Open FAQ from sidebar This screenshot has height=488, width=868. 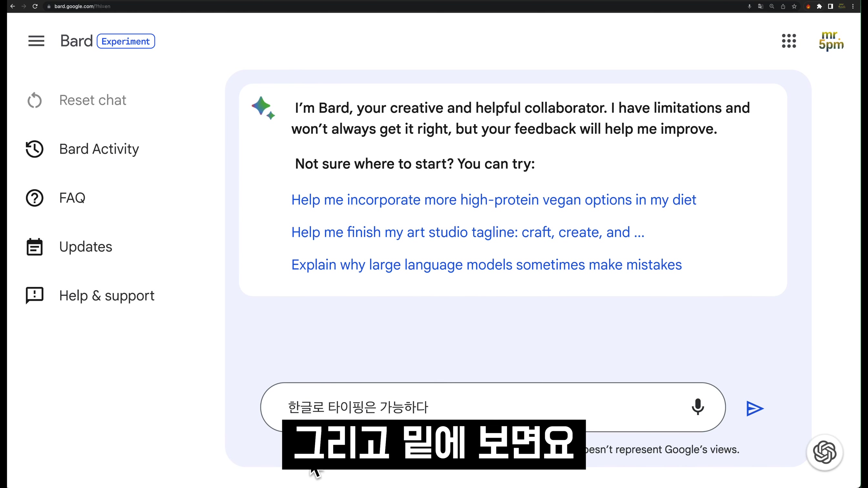[x=72, y=198]
